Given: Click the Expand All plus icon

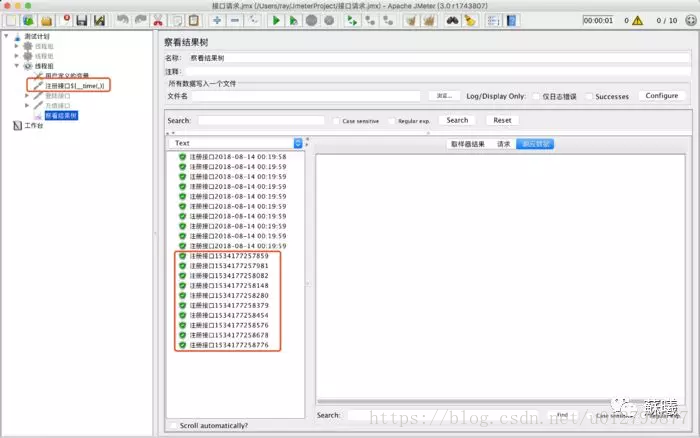Looking at the screenshot, I should pyautogui.click(x=217, y=21).
